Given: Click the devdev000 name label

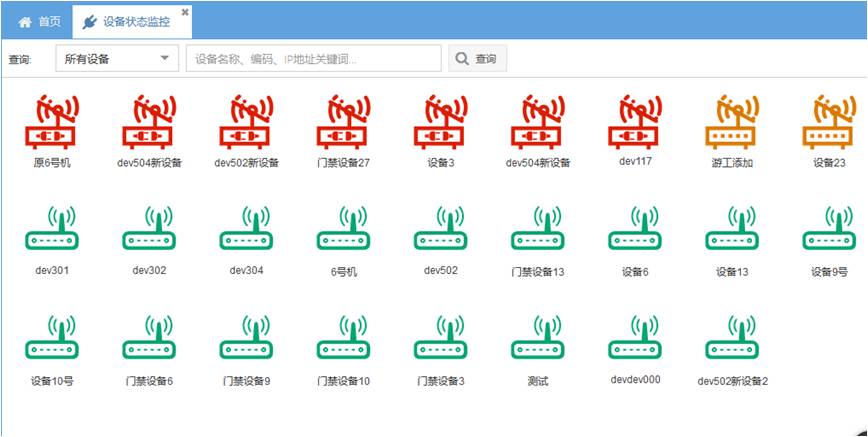Looking at the screenshot, I should pyautogui.click(x=635, y=379).
